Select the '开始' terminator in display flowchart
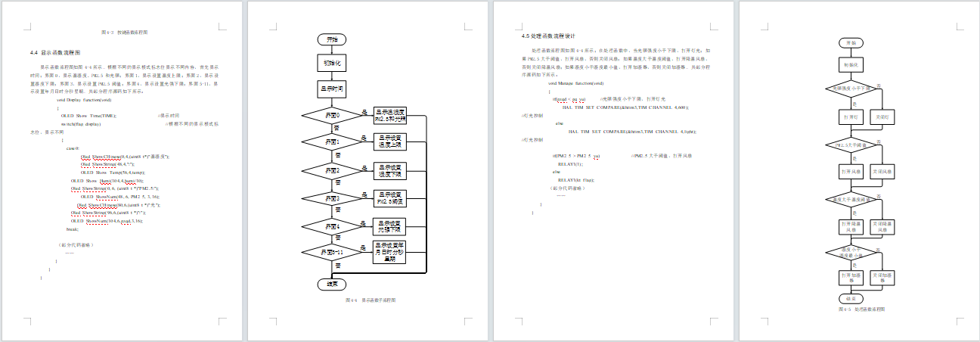980x342 pixels. pos(331,39)
